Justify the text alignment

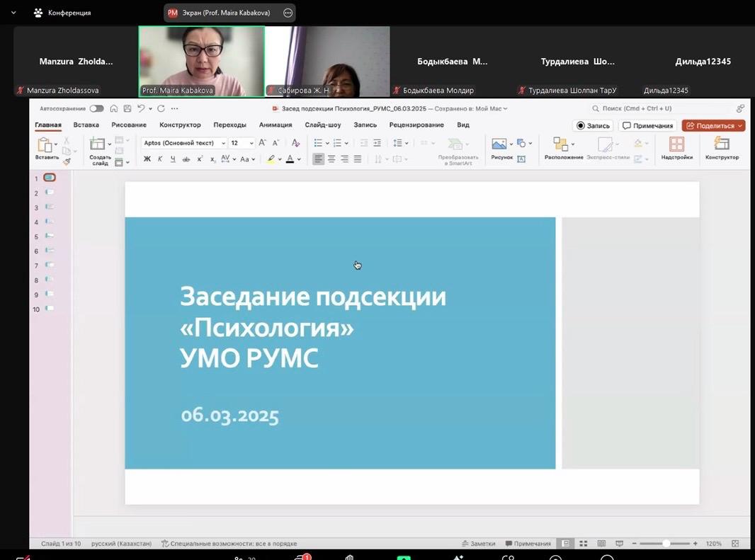pos(357,159)
